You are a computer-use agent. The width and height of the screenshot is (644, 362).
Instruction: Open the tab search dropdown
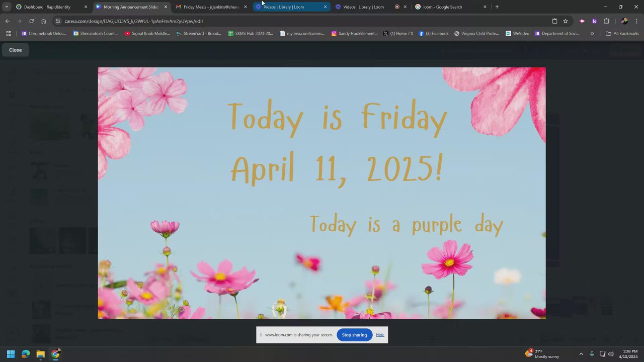coord(7,7)
